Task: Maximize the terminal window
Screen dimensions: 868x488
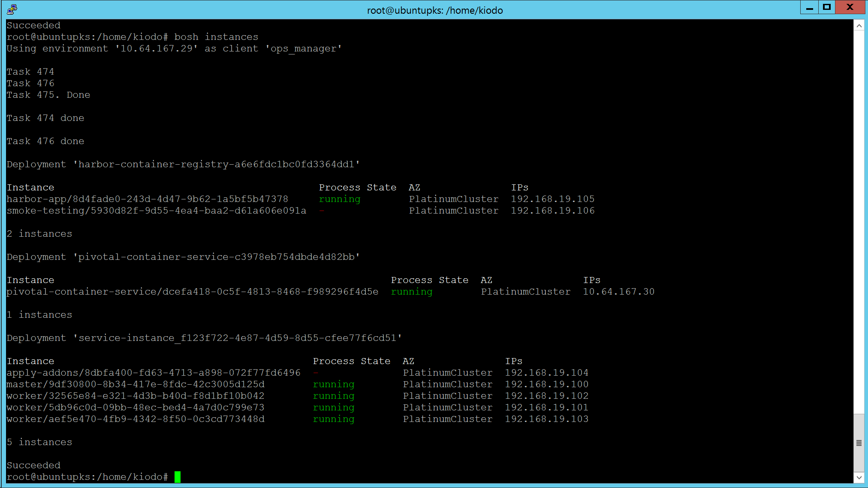Action: (x=827, y=8)
